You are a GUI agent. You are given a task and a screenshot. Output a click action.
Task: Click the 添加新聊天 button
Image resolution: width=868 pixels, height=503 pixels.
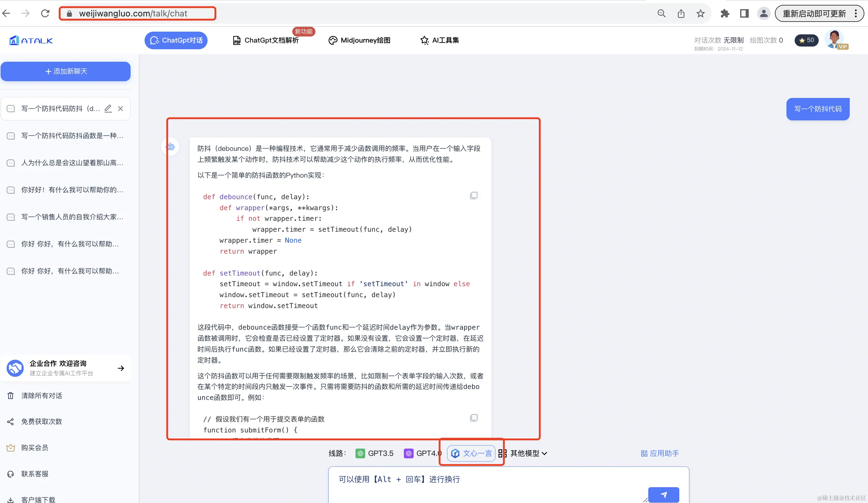click(65, 71)
